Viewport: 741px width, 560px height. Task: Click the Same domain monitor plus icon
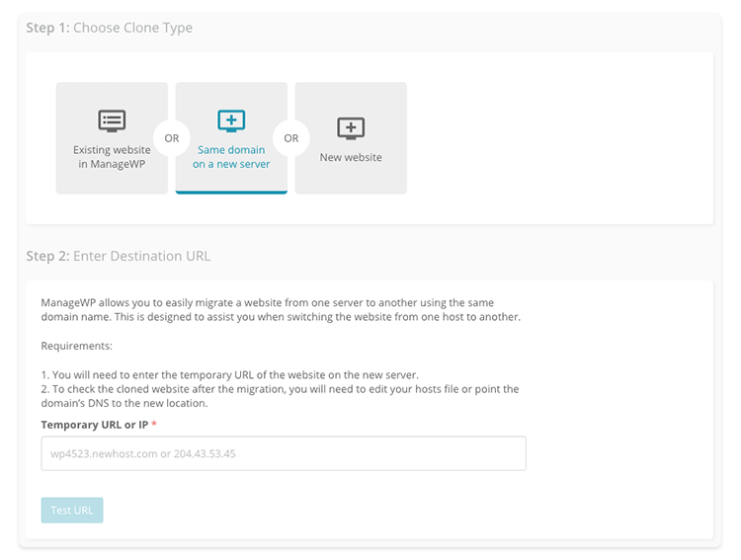click(231, 120)
